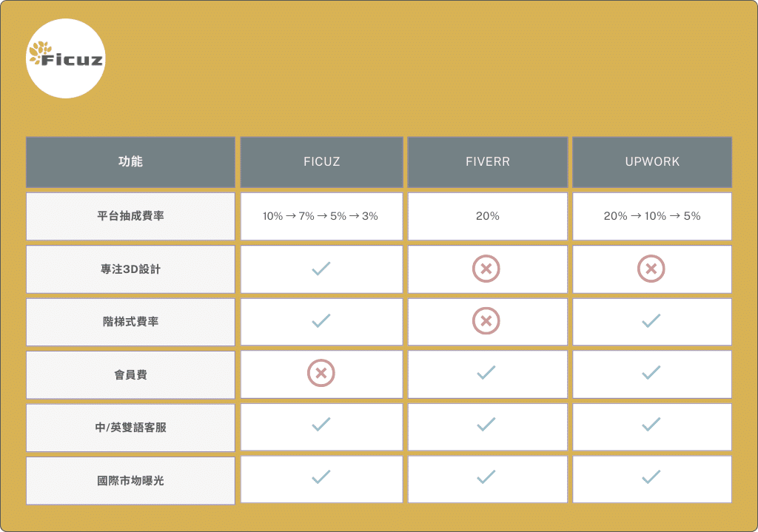Click the Ficuz logo in the top corner
This screenshot has width=758, height=532.
pyautogui.click(x=65, y=59)
